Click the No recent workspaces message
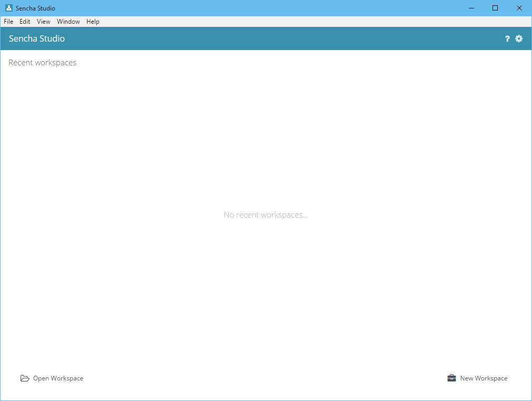Viewport: 532px width, 401px height. 266,215
